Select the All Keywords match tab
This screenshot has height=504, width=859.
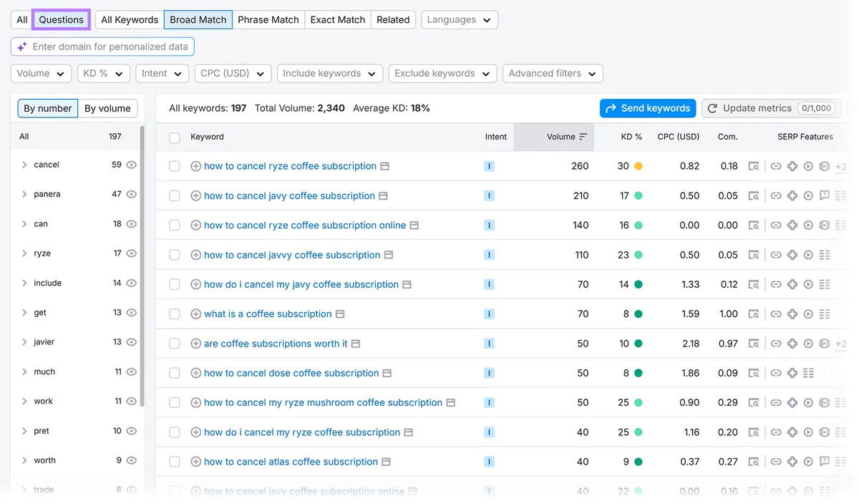tap(130, 20)
